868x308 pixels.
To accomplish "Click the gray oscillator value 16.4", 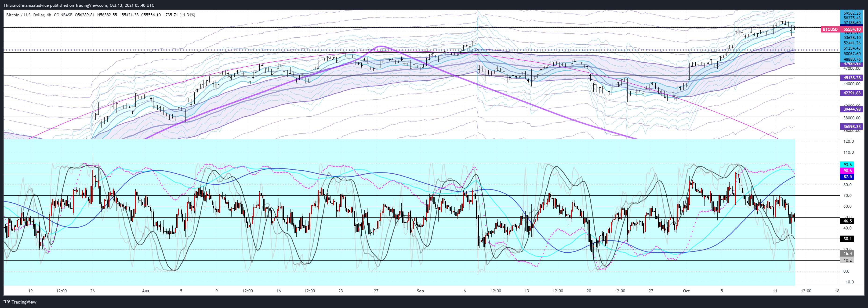I will click(847, 254).
